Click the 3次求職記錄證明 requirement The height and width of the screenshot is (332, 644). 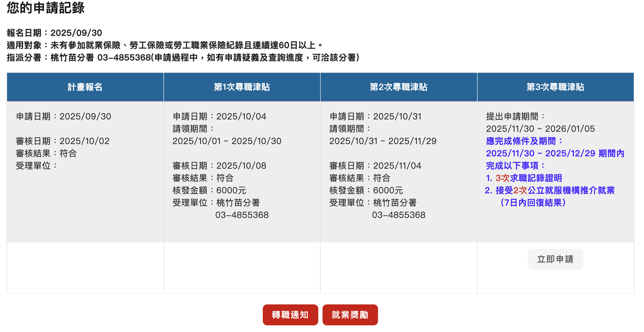[524, 178]
